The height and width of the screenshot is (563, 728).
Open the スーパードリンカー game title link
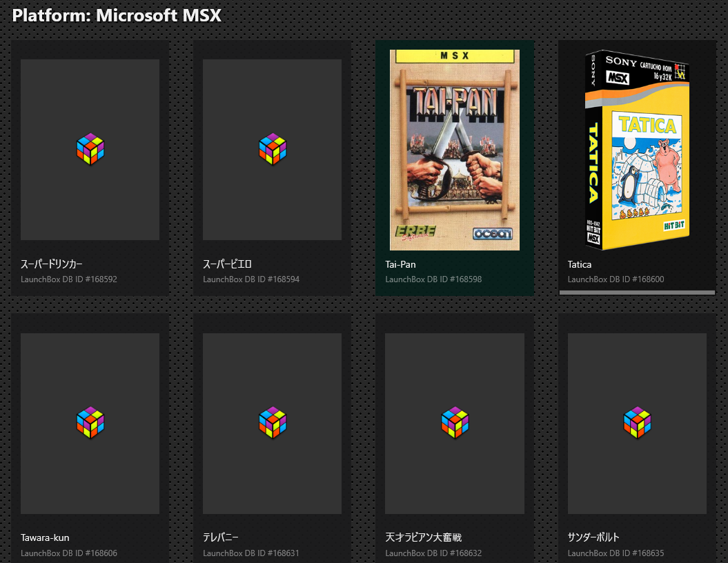[x=52, y=264]
